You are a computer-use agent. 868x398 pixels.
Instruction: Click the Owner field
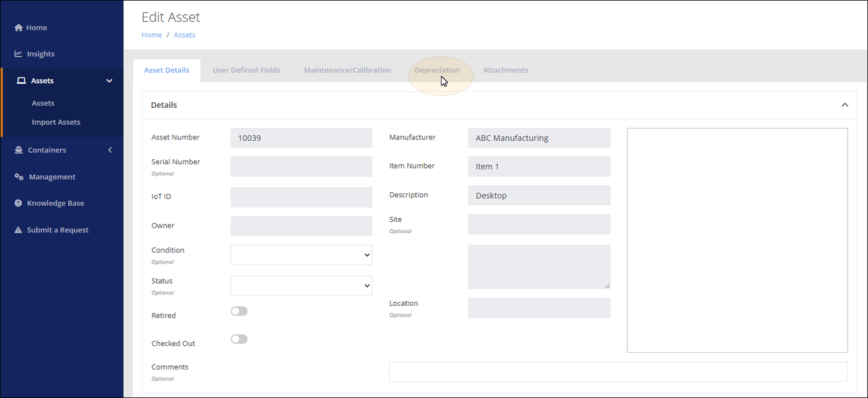click(301, 226)
